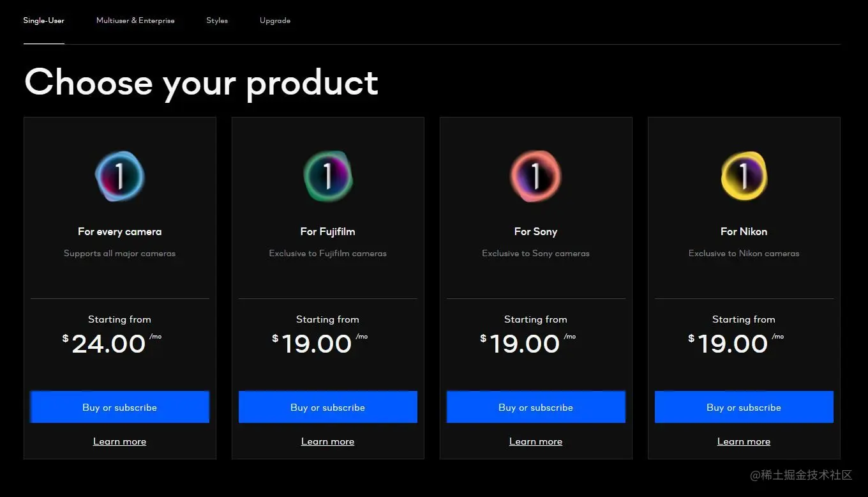Buy or subscribe to Nikon plan
The image size is (868, 497).
coord(744,407)
